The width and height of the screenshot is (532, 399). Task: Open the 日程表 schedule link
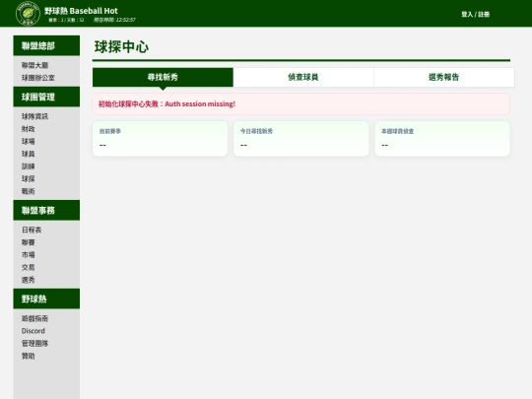[32, 230]
